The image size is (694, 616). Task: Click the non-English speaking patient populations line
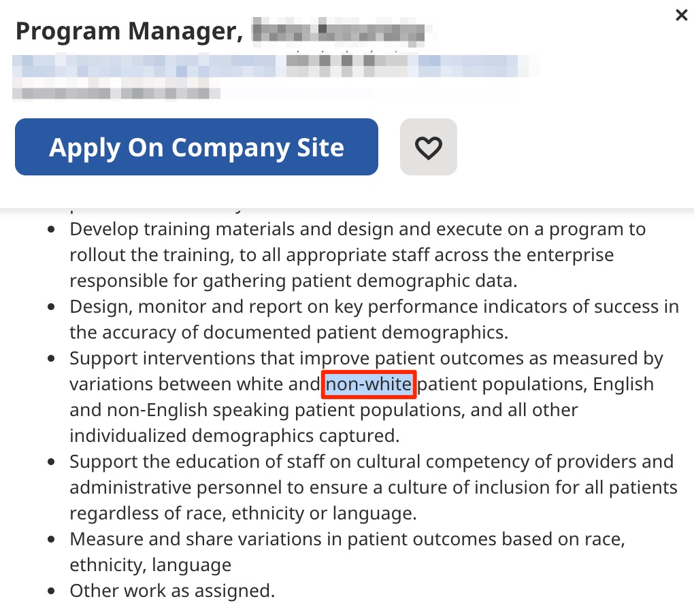[x=324, y=410]
